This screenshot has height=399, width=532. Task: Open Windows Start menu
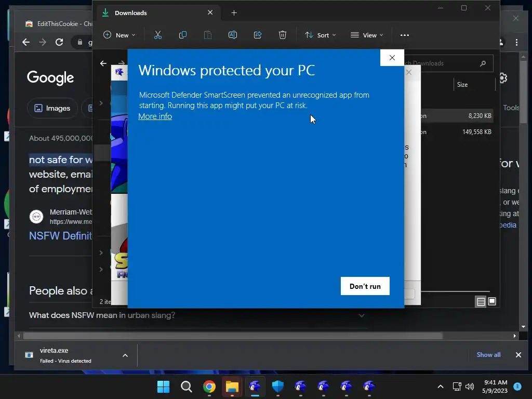(163, 387)
